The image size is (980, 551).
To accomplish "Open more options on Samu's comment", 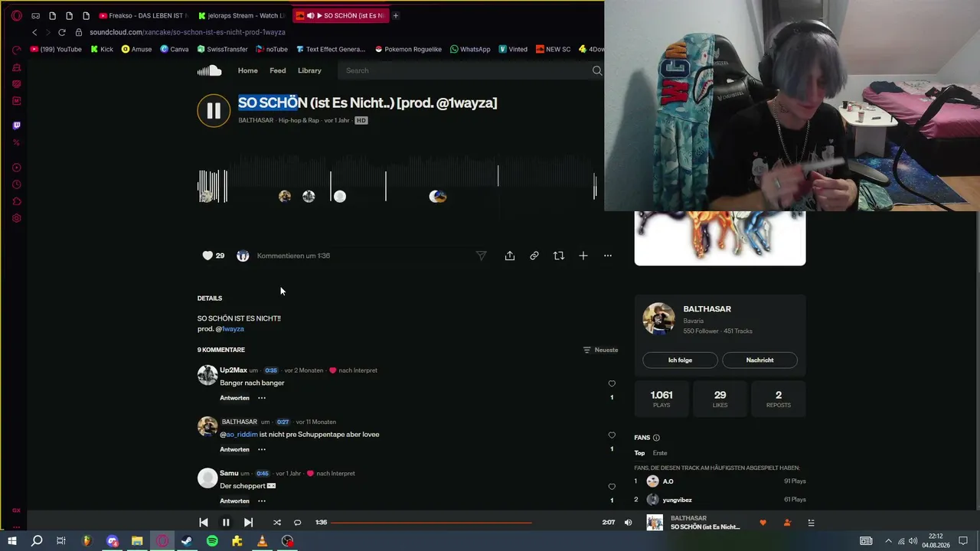I will 262,500.
